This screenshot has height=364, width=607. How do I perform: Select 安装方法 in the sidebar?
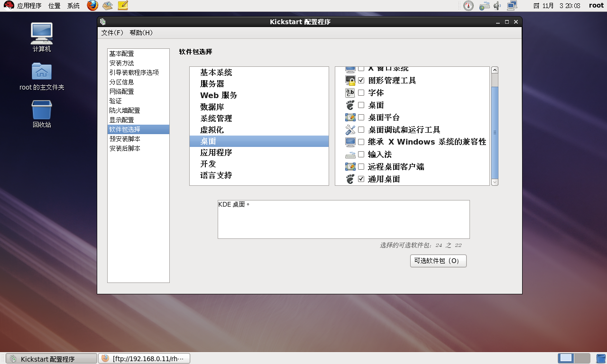138,63
